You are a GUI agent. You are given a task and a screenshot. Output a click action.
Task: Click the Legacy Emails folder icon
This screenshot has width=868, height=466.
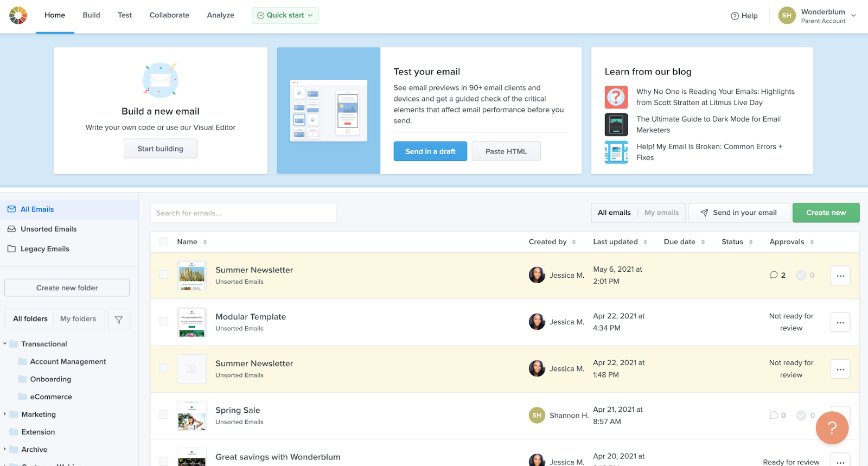(x=11, y=249)
